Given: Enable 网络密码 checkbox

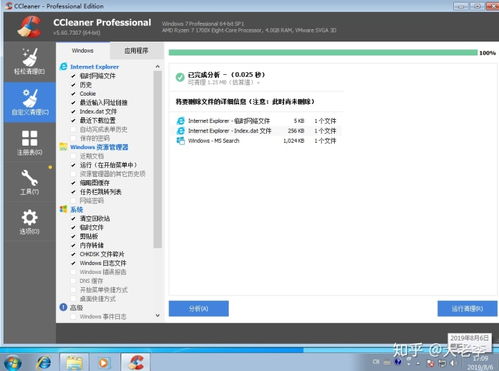Looking at the screenshot, I should pyautogui.click(x=73, y=201).
